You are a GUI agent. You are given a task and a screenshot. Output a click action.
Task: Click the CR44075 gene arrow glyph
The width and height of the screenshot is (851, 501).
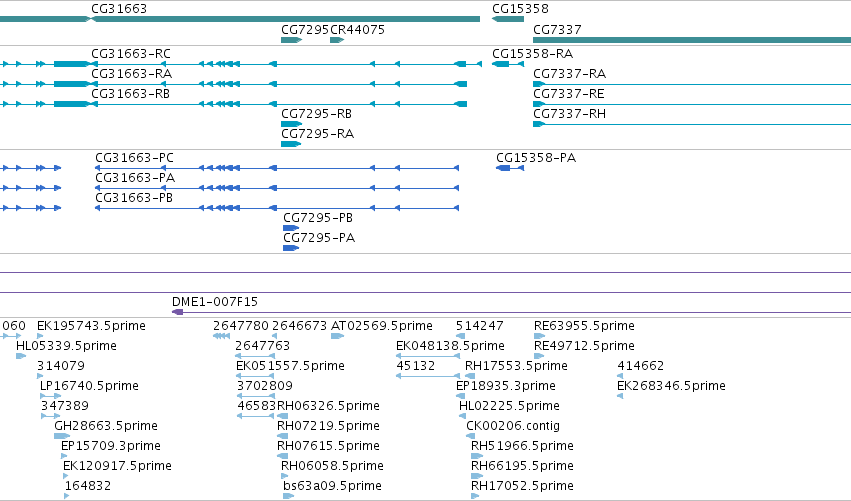click(337, 40)
